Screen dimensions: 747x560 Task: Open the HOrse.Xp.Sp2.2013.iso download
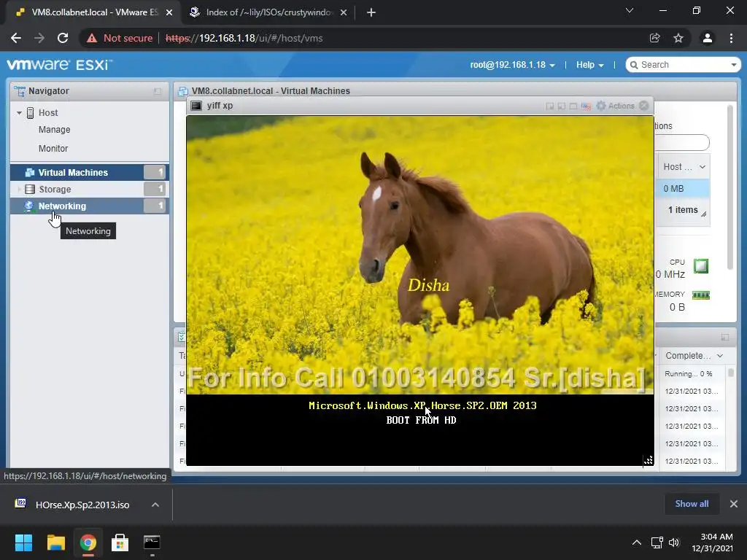pyautogui.click(x=82, y=505)
